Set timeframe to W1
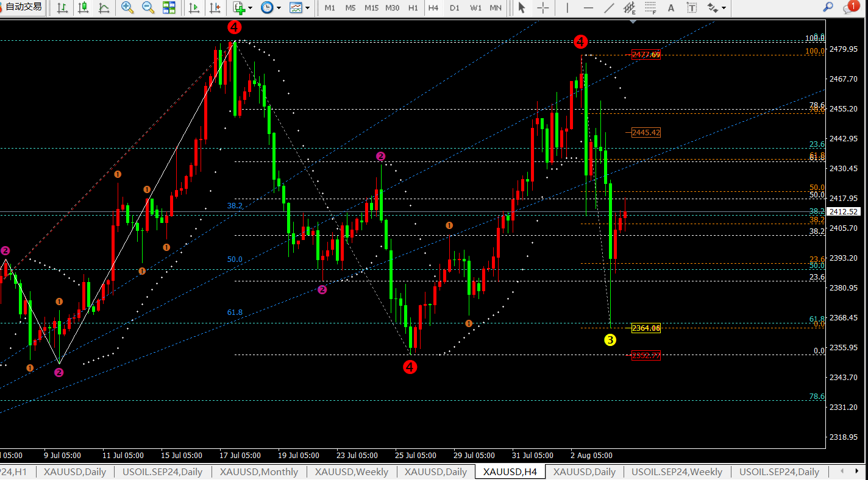Viewport: 868px width, 480px height. (476, 8)
